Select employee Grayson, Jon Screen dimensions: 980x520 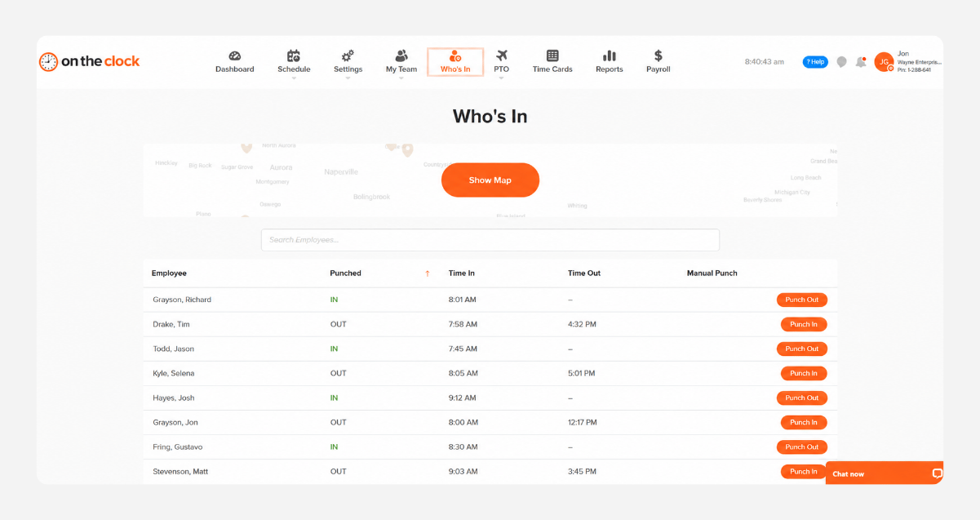[175, 422]
